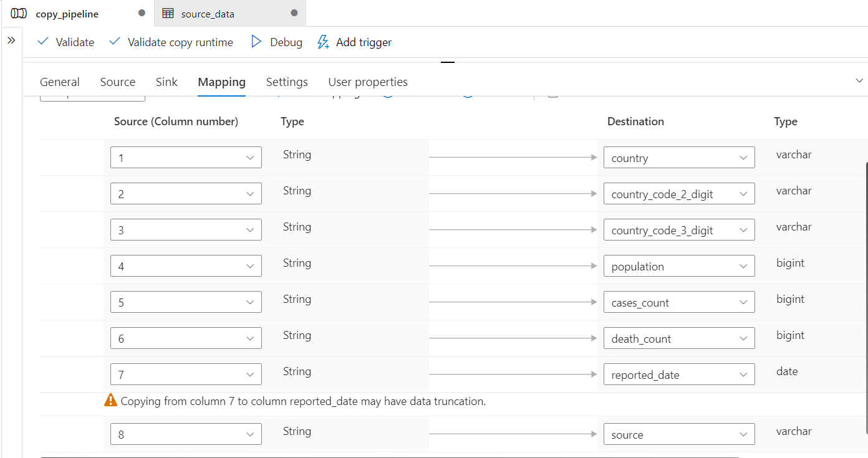Open source column dropdown showing 8
This screenshot has height=458, width=868.
point(186,434)
